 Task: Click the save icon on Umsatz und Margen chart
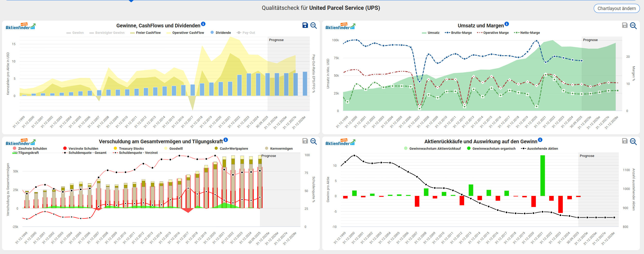625,25
